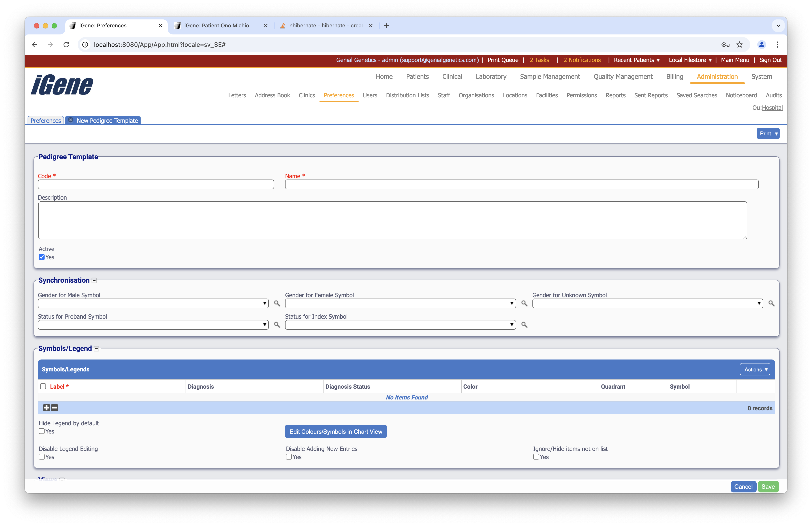This screenshot has height=526, width=812.
Task: Switch to the Preferences tab
Action: 46,121
